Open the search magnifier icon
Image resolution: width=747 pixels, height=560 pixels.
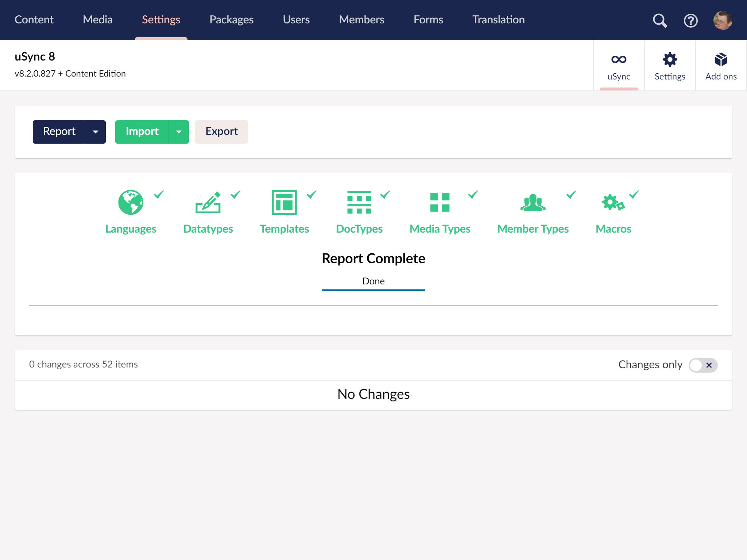[659, 20]
